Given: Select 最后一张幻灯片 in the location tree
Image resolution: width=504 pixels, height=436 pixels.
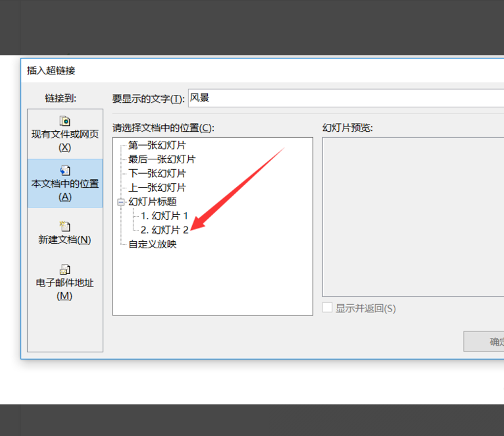Looking at the screenshot, I should point(162,159).
